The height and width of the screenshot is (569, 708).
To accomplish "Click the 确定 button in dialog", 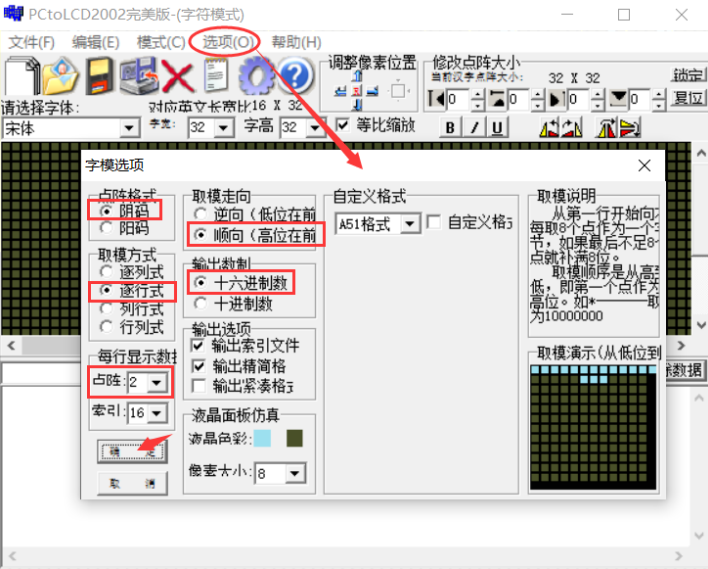I will click(132, 452).
